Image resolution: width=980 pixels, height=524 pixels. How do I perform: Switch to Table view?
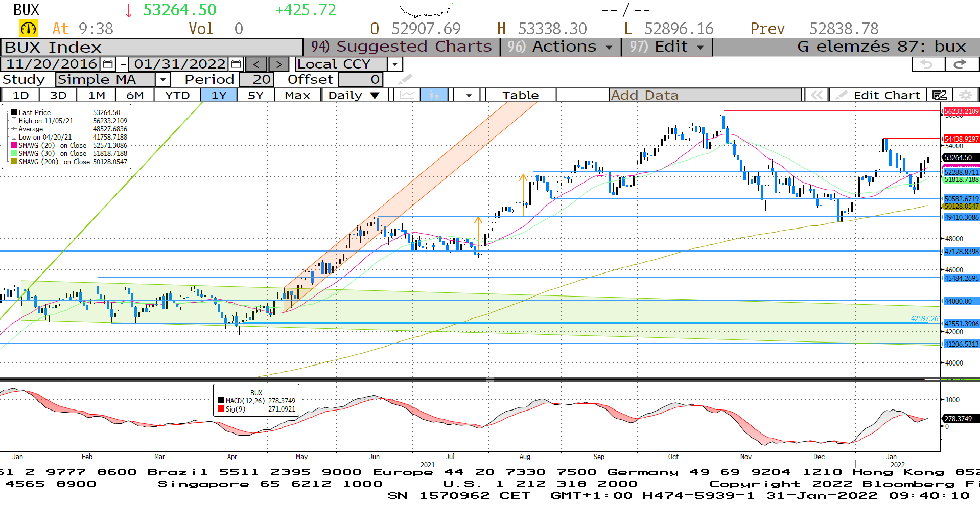click(x=520, y=95)
